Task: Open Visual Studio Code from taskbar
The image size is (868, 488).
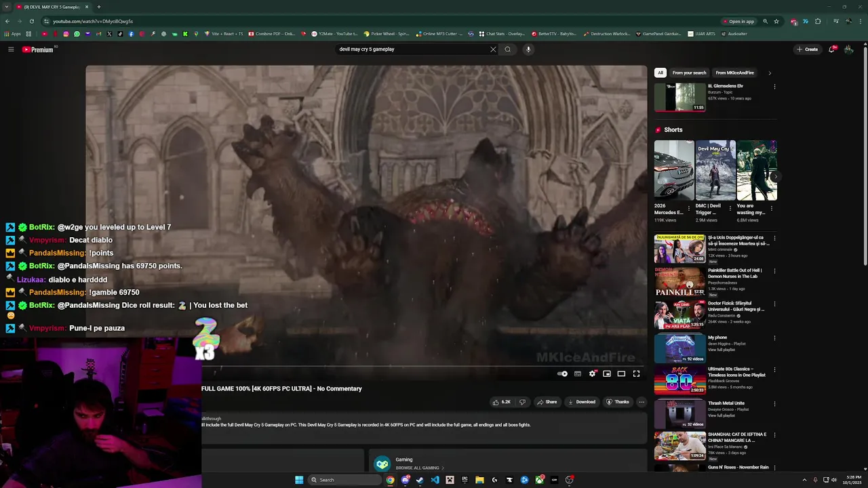Action: click(x=435, y=480)
